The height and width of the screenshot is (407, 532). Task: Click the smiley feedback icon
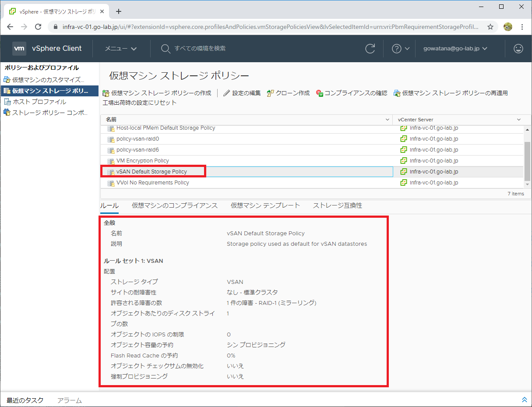(518, 49)
